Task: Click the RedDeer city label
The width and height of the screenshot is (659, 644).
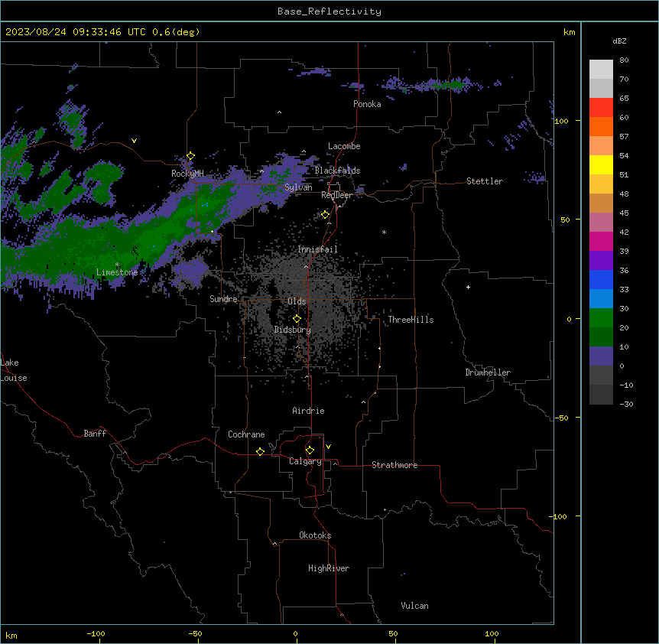Action: (336, 195)
